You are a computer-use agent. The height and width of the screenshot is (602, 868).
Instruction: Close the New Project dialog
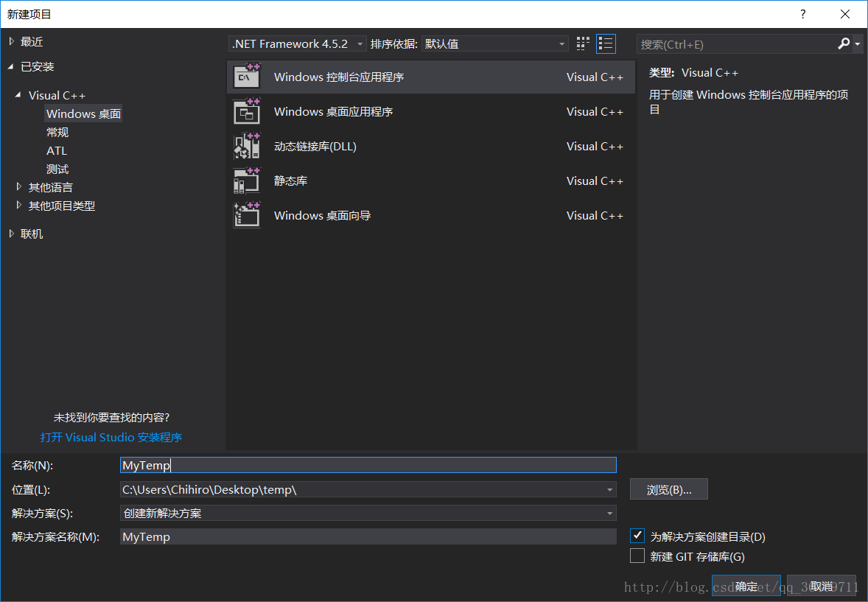coord(845,15)
